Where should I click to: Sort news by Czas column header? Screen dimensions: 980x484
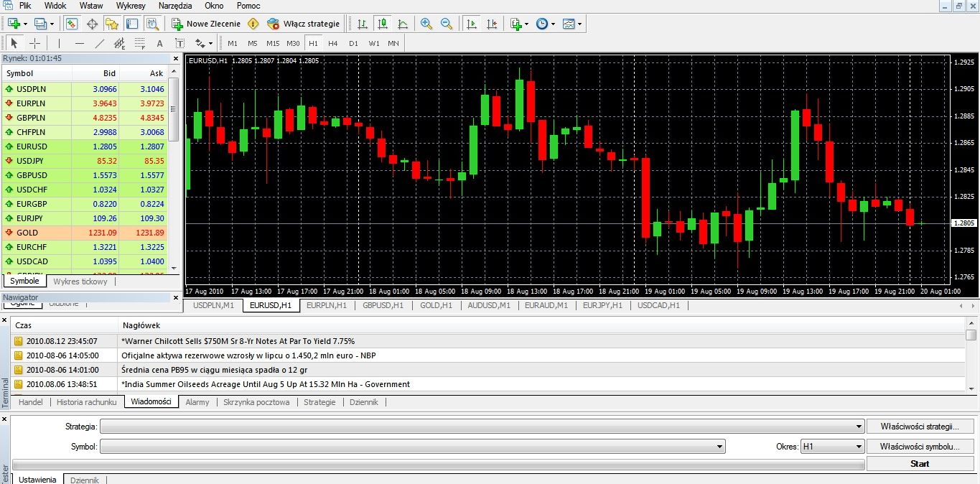tap(65, 325)
